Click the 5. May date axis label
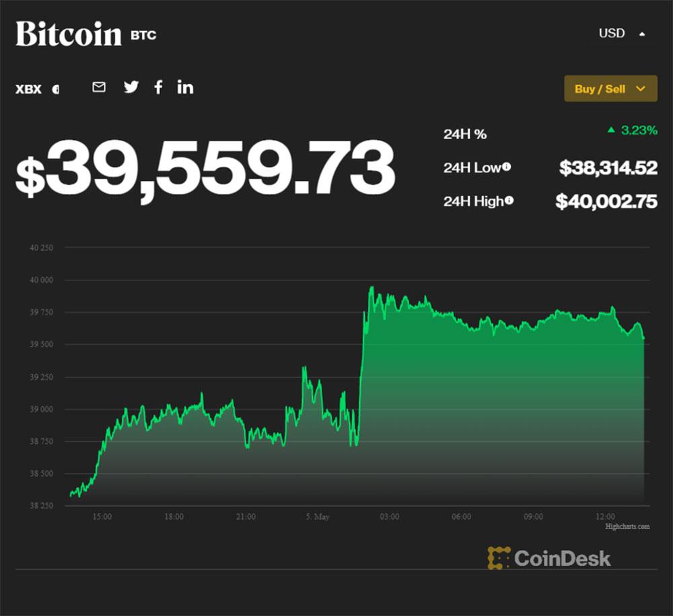Image resolution: width=673 pixels, height=616 pixels. 317,516
